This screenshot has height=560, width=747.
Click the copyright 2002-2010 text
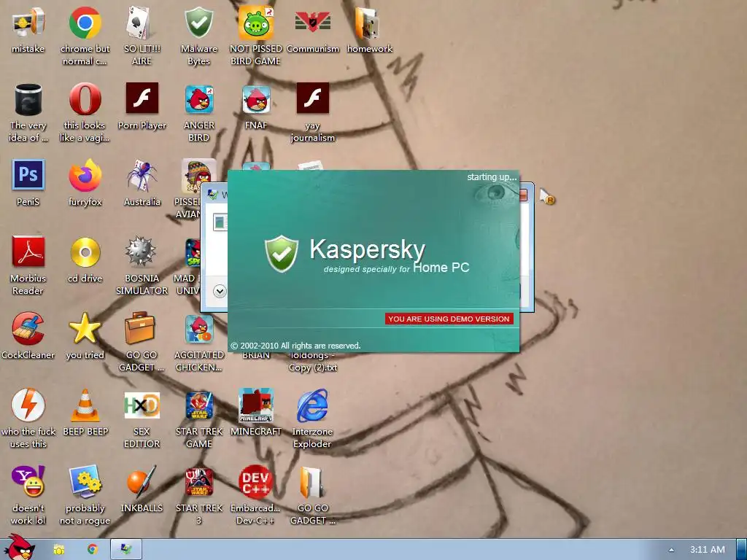point(295,346)
